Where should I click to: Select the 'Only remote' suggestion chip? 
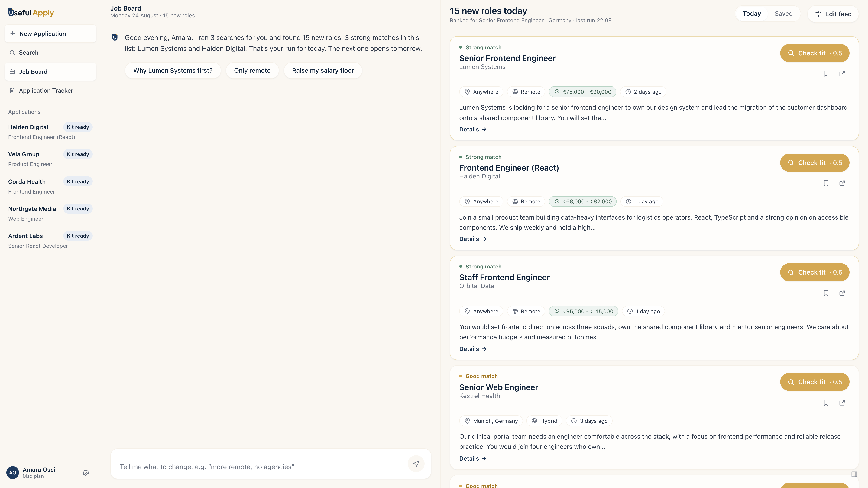[x=252, y=70]
